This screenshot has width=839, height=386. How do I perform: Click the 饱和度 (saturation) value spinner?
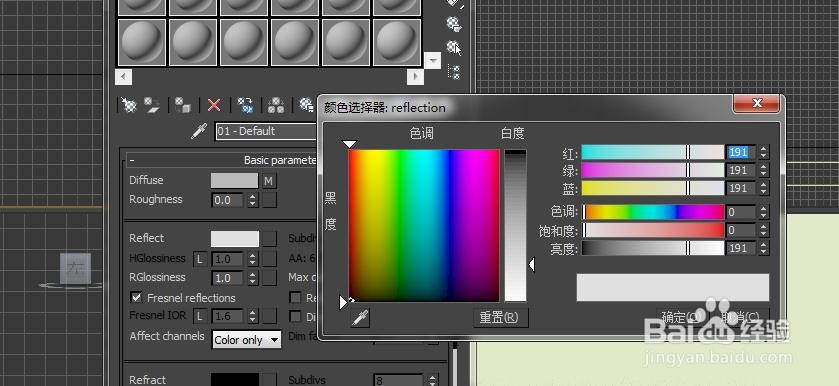coord(764,230)
